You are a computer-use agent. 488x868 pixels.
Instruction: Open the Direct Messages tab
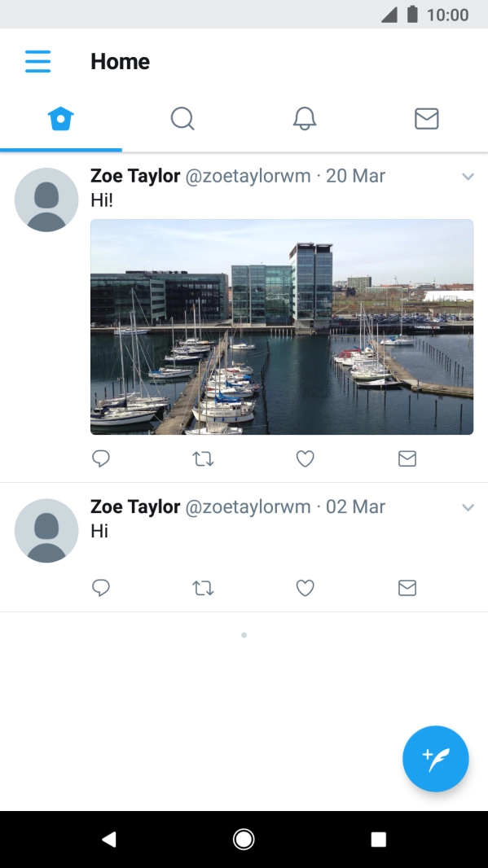point(427,118)
